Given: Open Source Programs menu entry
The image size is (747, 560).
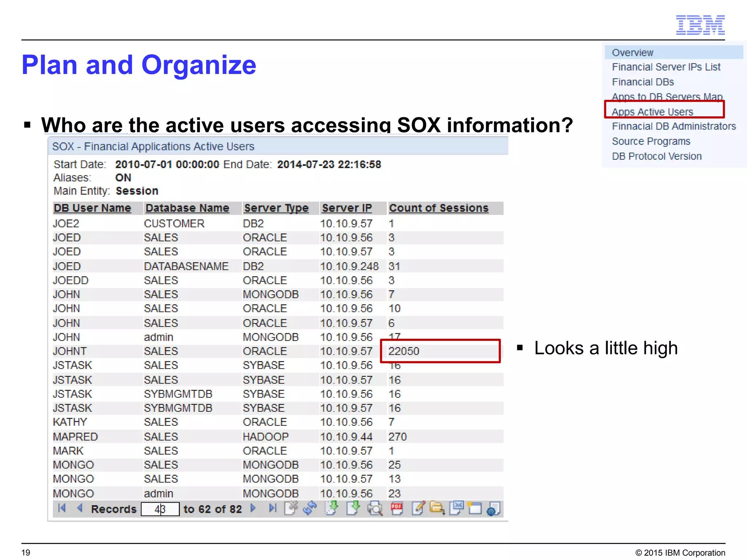Looking at the screenshot, I should (651, 141).
